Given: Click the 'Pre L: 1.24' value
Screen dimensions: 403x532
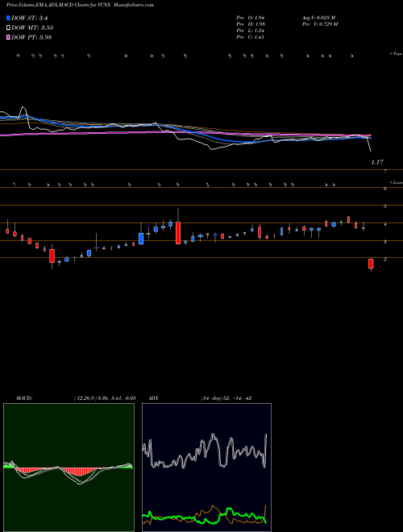Looking at the screenshot, I should [251, 31].
